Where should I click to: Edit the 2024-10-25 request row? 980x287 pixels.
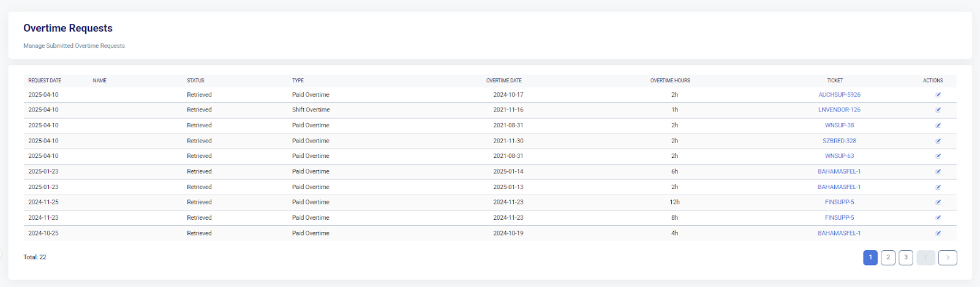[938, 233]
